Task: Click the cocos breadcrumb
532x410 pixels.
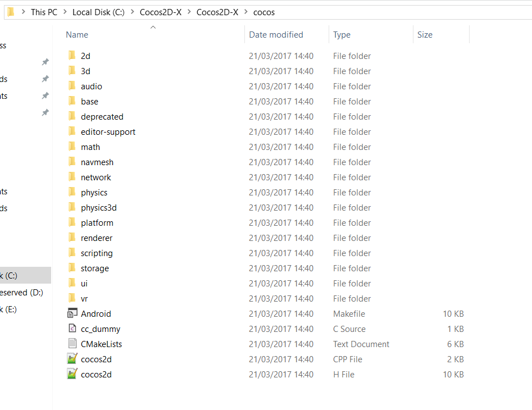Action: 264,12
